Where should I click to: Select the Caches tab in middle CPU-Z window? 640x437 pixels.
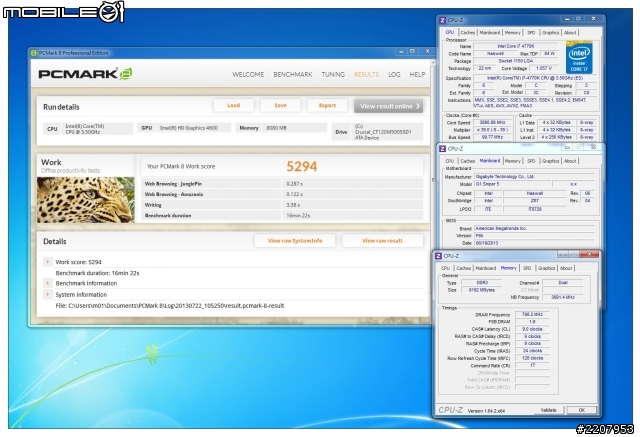[468, 161]
